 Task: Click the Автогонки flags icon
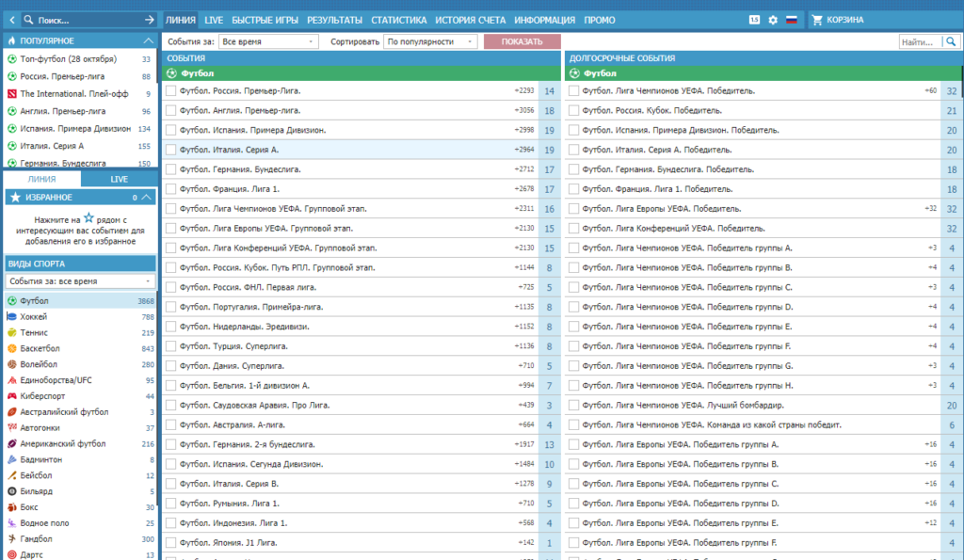pyautogui.click(x=11, y=428)
